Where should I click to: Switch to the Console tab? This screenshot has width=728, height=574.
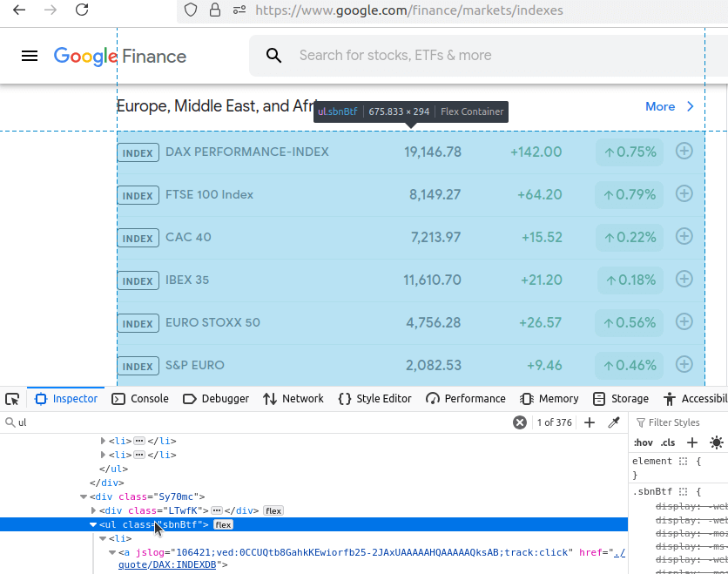point(140,398)
